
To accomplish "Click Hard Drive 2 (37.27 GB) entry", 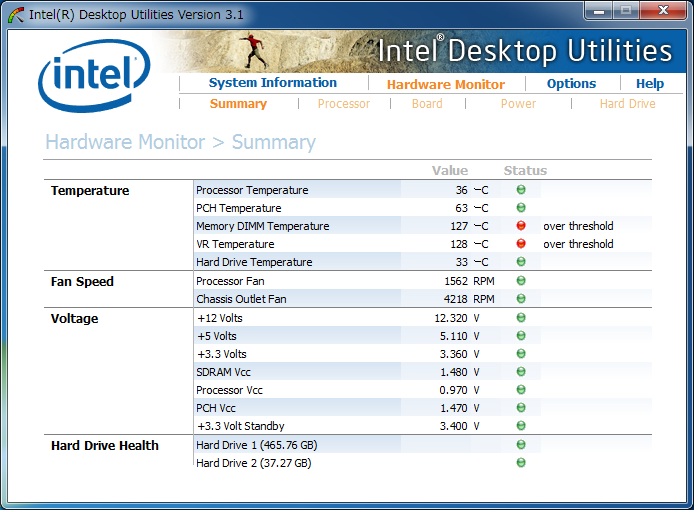I will (254, 463).
